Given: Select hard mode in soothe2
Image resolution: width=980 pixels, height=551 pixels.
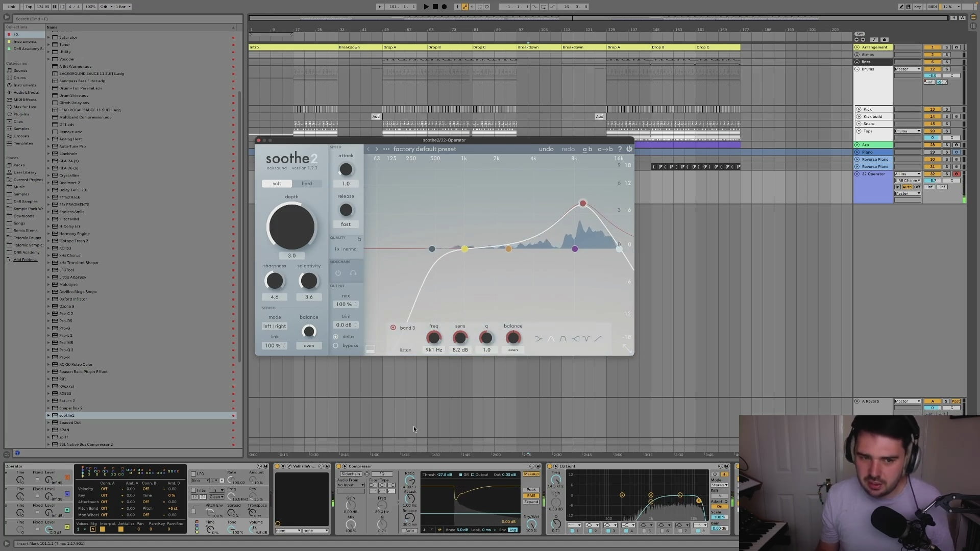Looking at the screenshot, I should pyautogui.click(x=307, y=184).
